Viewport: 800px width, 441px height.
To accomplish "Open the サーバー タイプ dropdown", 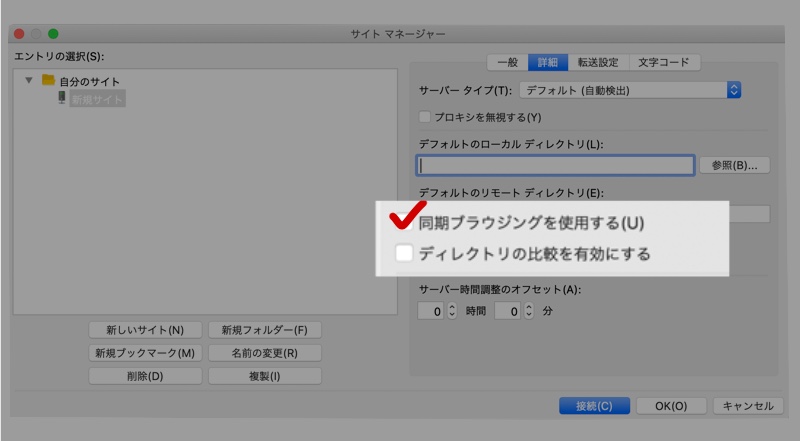I will (630, 90).
